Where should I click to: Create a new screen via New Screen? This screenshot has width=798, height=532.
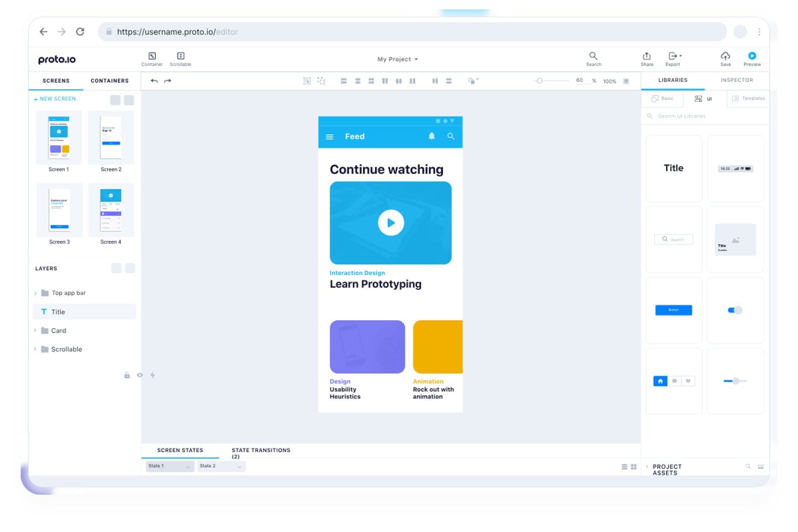pos(54,99)
